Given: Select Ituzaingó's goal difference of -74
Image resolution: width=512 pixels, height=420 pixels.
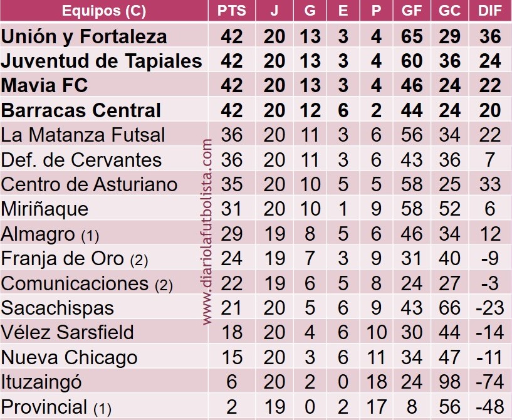Looking at the screenshot, I should pos(490,382).
